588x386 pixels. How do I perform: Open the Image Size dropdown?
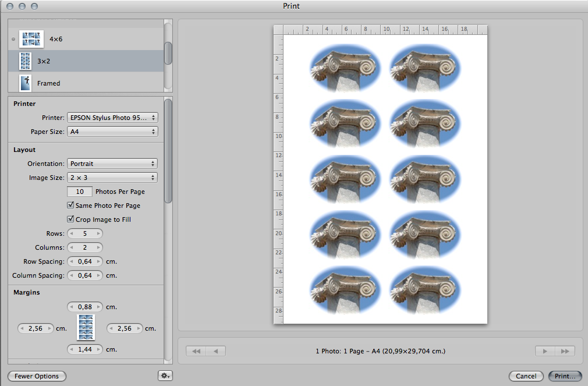coord(112,178)
